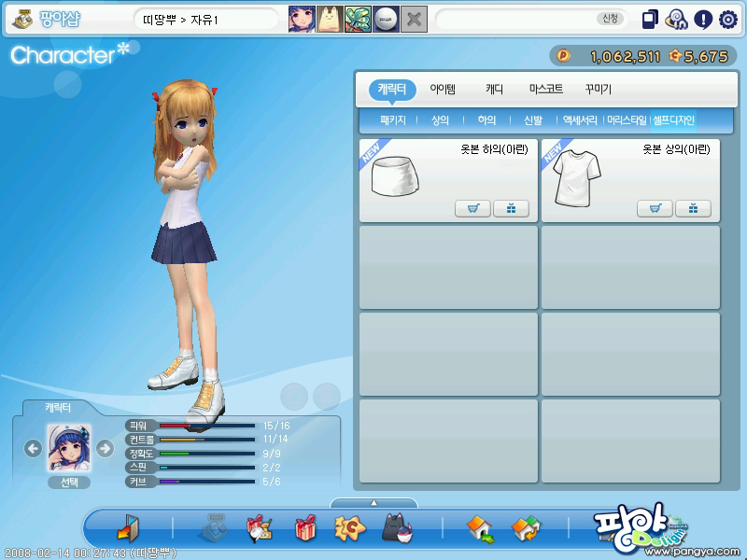Open the 하의 sub-category

point(486,120)
